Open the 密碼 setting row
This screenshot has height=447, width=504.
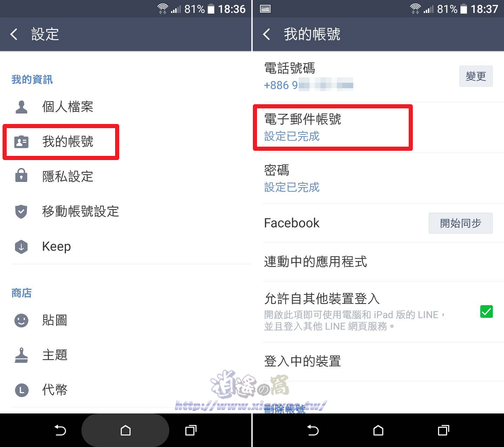[378, 179]
